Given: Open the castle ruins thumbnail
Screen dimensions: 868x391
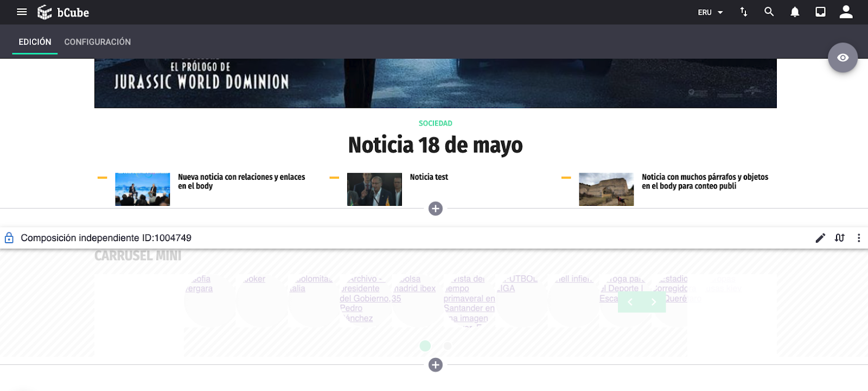Looking at the screenshot, I should pos(606,189).
